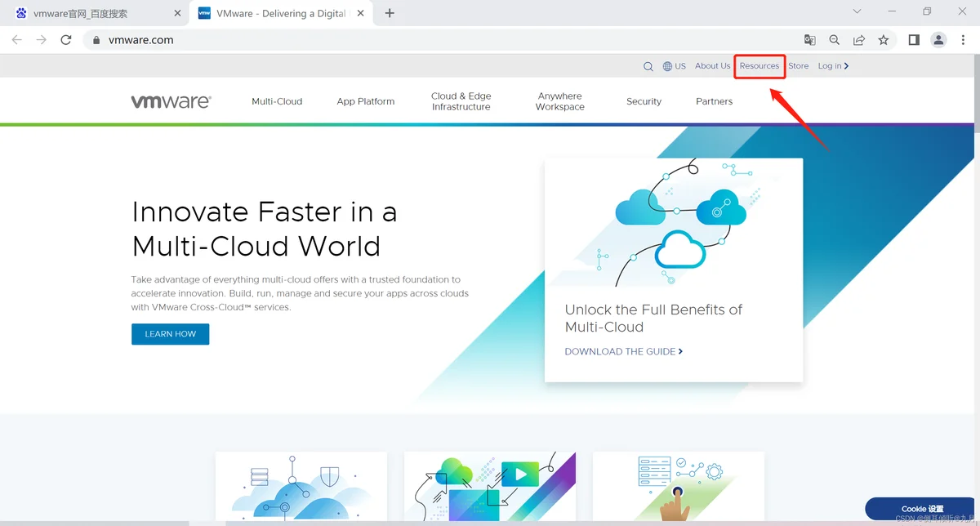The width and height of the screenshot is (980, 526).
Task: Open the tab search dropdown chevron
Action: click(x=857, y=11)
